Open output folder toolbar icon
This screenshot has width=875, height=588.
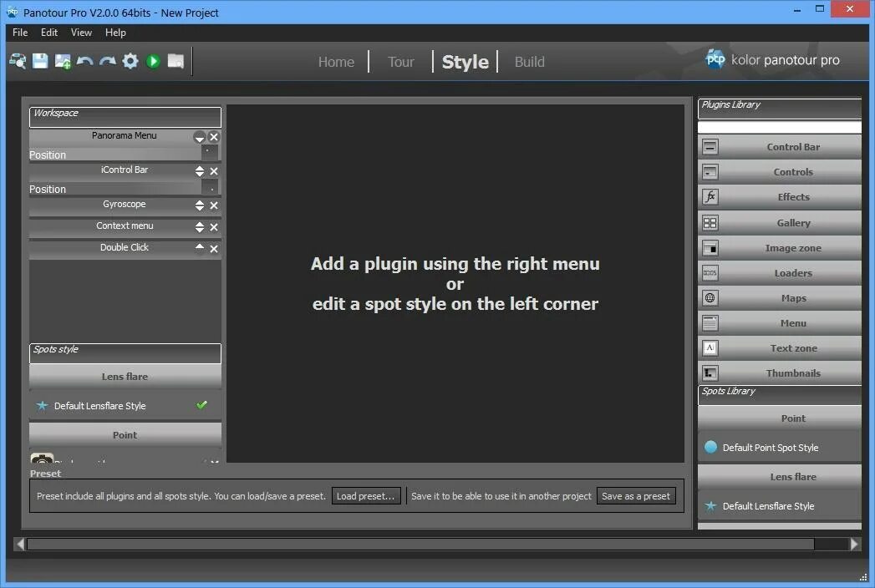coord(176,61)
